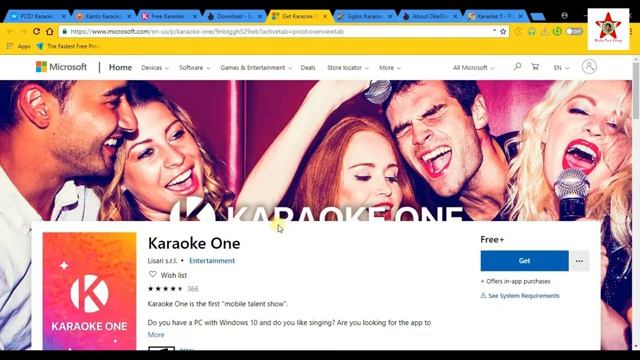640x360 pixels.
Task: Open the account sign-in avatar icon
Action: point(589,67)
